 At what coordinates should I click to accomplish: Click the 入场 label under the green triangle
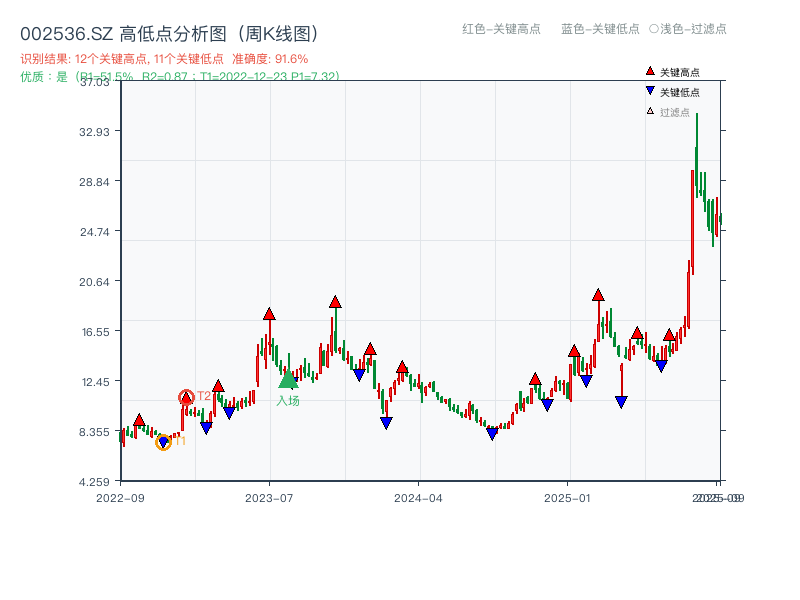point(288,401)
